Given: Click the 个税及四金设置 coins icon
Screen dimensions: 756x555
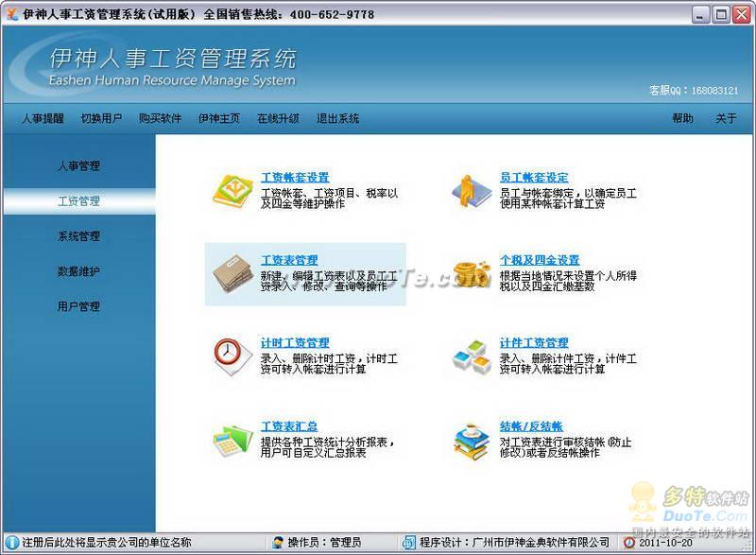Looking at the screenshot, I should click(x=469, y=273).
